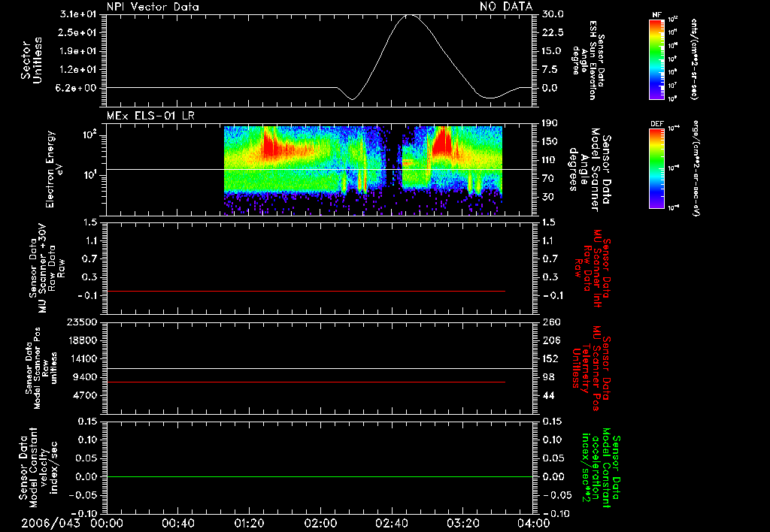Click the 18800 scanner position axis value
This screenshot has height=532, width=770.
click(82, 340)
